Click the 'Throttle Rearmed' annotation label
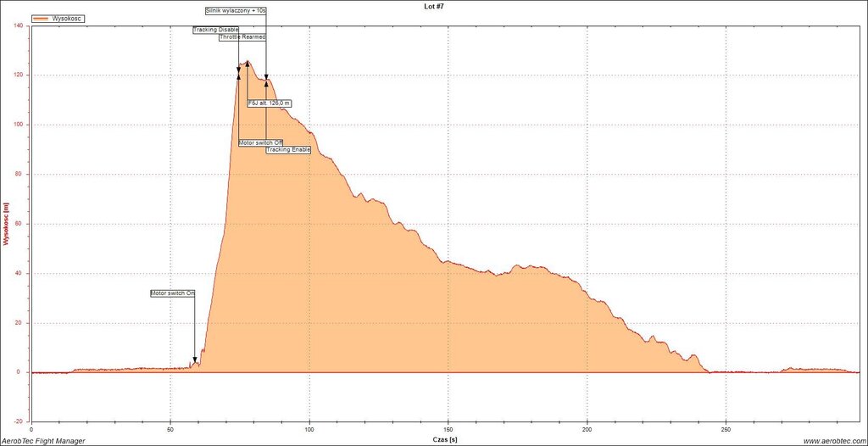The height and width of the screenshot is (446, 868). click(242, 37)
